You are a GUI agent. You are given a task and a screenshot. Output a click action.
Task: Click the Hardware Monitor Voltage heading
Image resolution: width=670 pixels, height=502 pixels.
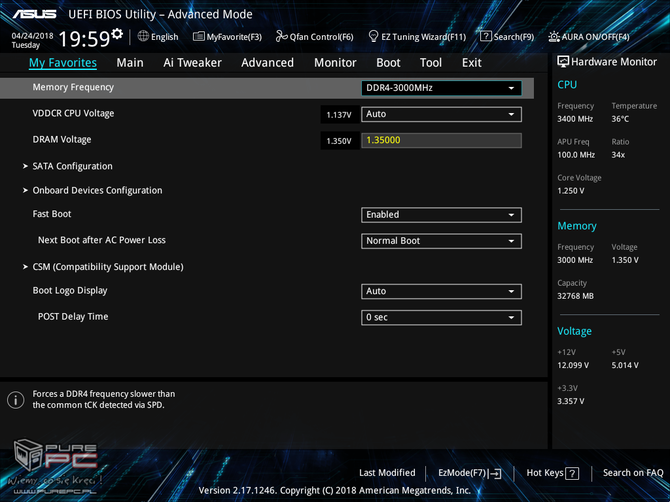click(574, 331)
